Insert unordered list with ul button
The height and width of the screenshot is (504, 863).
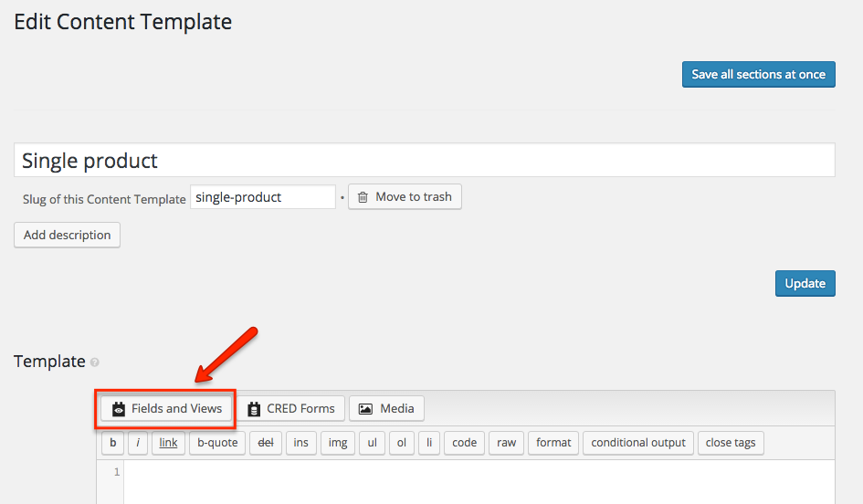click(x=372, y=443)
